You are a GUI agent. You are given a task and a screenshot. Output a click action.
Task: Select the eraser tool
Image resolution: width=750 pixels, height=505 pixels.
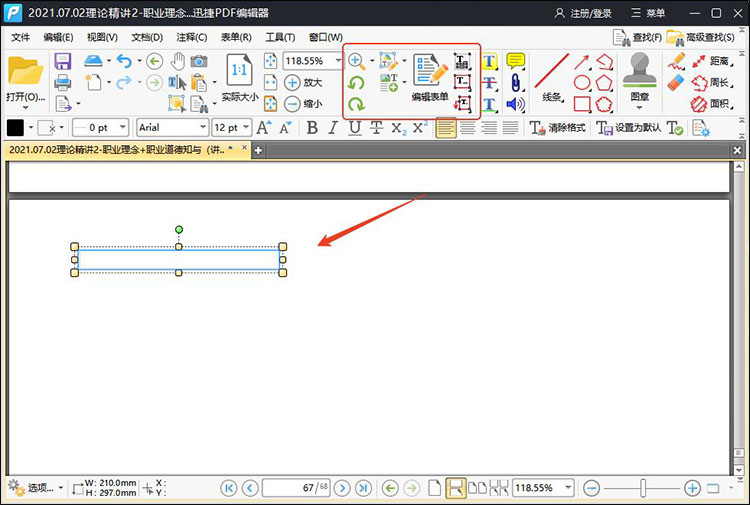(676, 83)
